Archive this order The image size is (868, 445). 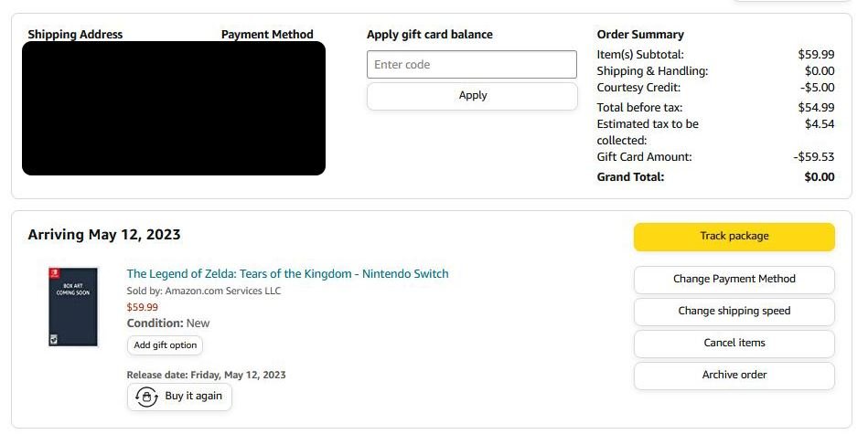click(x=734, y=376)
